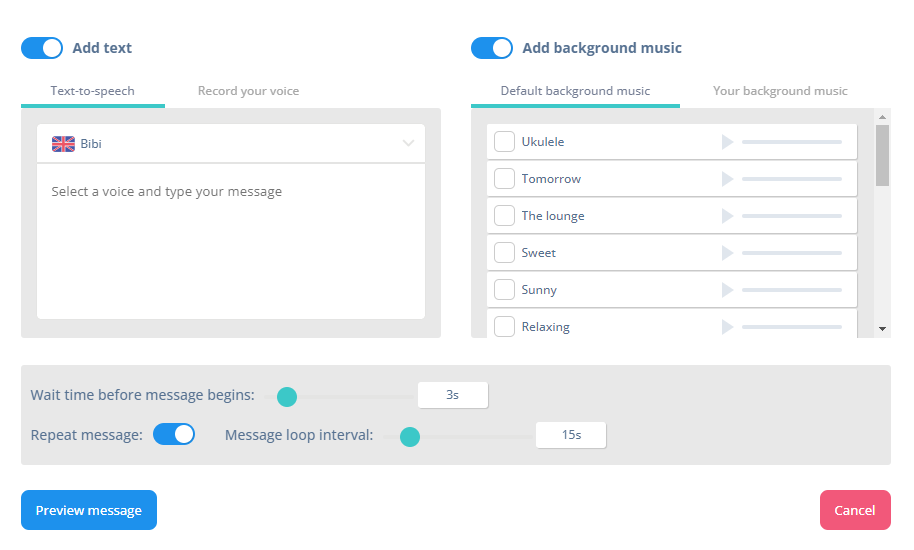Click the music list scroll down arrow
The width and height of the screenshot is (914, 550).
point(883,329)
